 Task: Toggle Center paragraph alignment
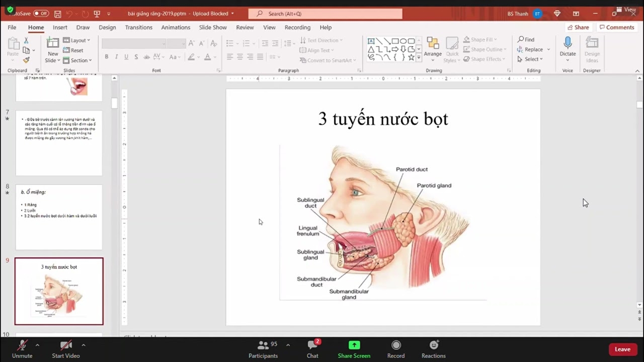point(240,57)
